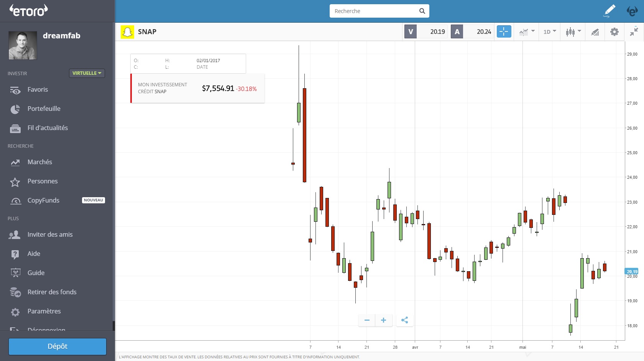Click the date 02/01/2017 in OHLC box
This screenshot has height=361, width=644.
[x=208, y=61]
